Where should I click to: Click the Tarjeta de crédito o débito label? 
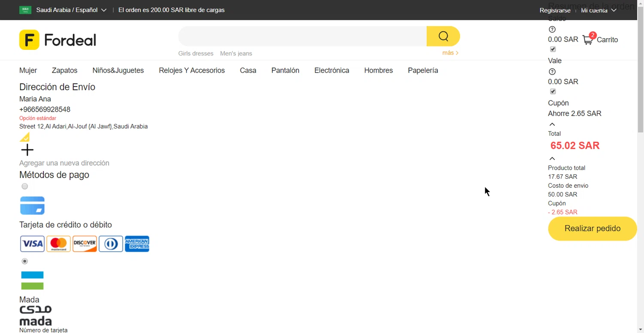click(x=66, y=225)
